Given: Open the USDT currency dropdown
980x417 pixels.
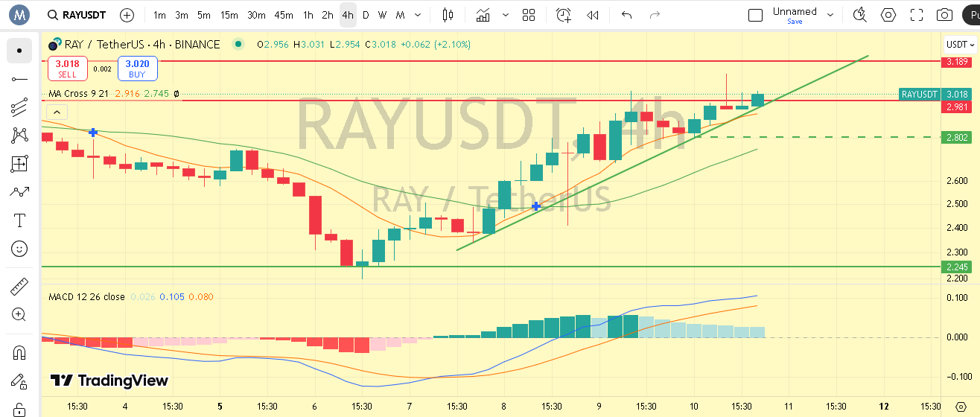Looking at the screenshot, I should 961,45.
